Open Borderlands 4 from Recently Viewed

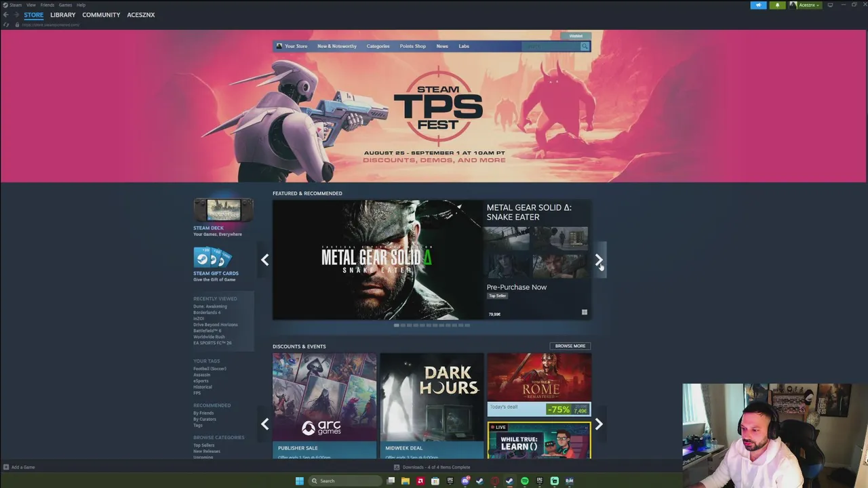(207, 312)
